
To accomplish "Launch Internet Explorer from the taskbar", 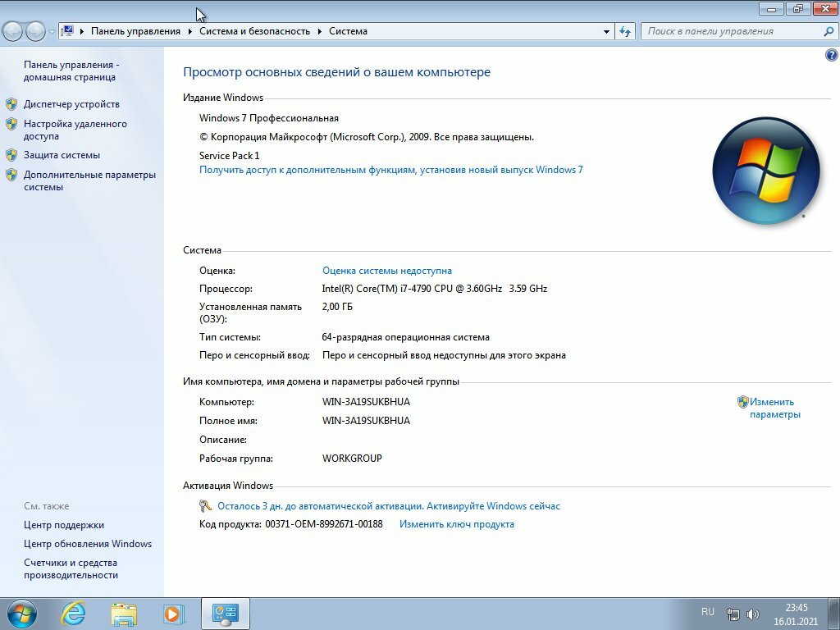I will click(74, 614).
